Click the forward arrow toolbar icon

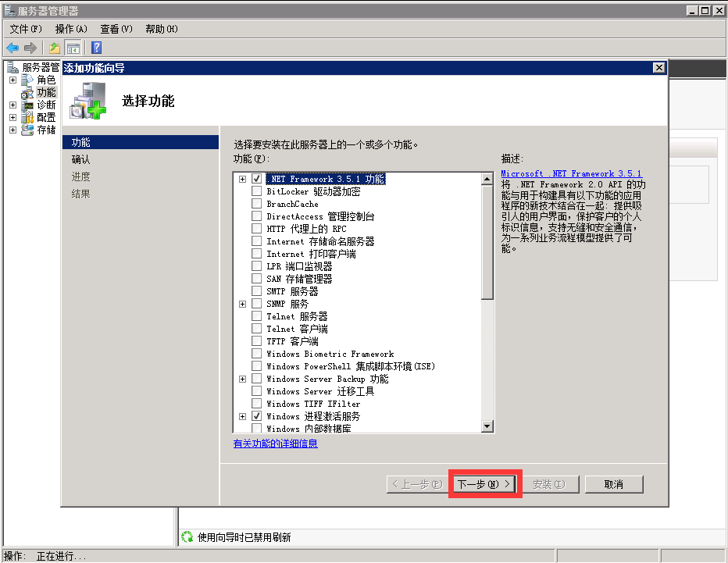click(30, 48)
